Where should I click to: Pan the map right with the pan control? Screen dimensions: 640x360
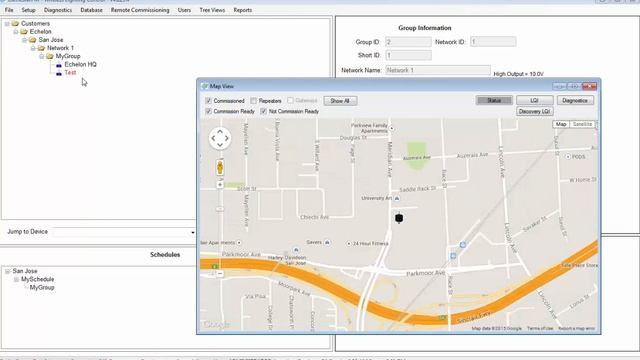[x=227, y=138]
